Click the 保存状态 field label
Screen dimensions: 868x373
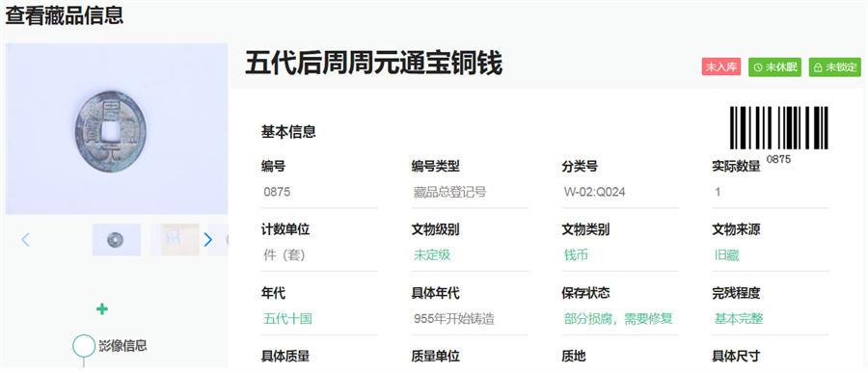tap(585, 293)
